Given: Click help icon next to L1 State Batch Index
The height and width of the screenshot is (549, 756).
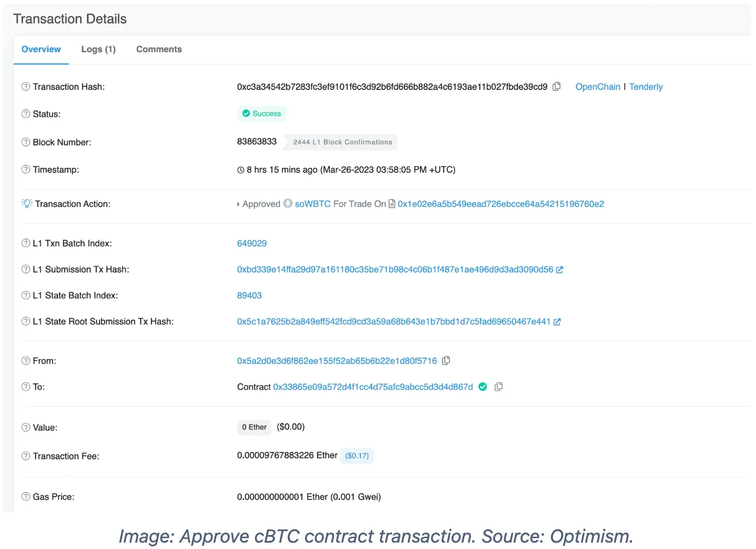Looking at the screenshot, I should 25,296.
